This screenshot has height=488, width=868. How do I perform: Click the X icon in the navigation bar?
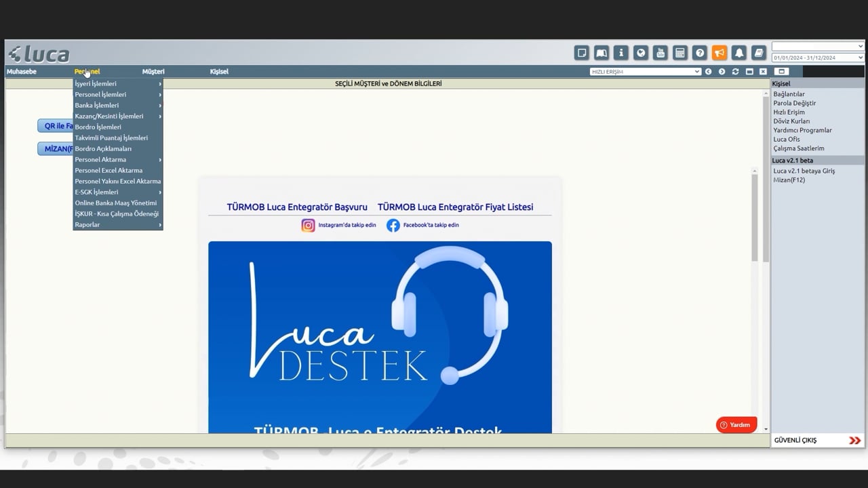click(x=763, y=71)
